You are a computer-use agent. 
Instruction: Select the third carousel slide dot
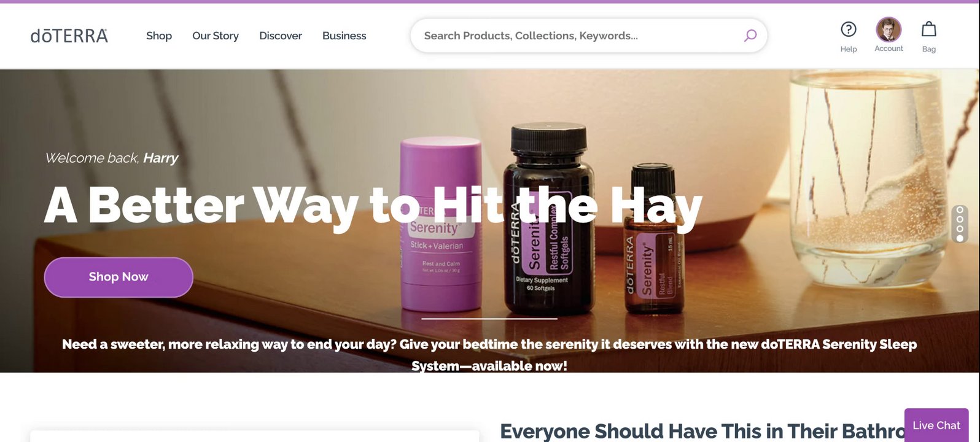pyautogui.click(x=960, y=228)
